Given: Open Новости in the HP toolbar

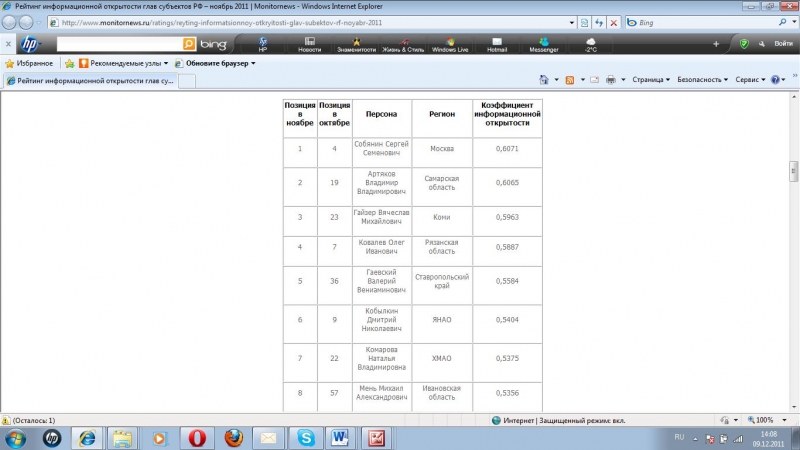Looking at the screenshot, I should point(310,44).
